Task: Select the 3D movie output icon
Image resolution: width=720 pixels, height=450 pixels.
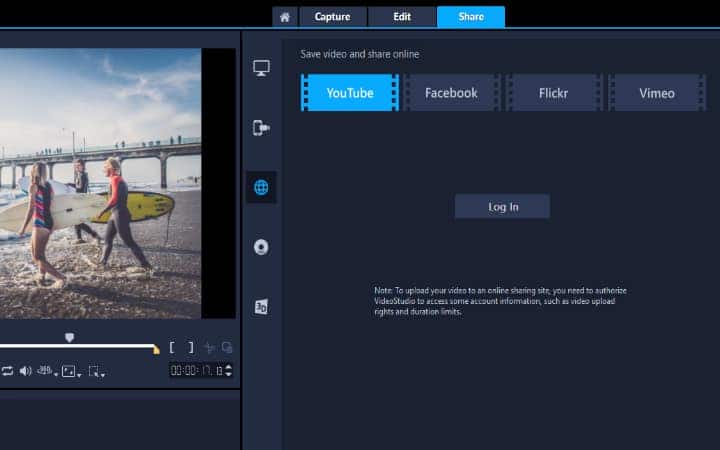Action: coord(261,307)
